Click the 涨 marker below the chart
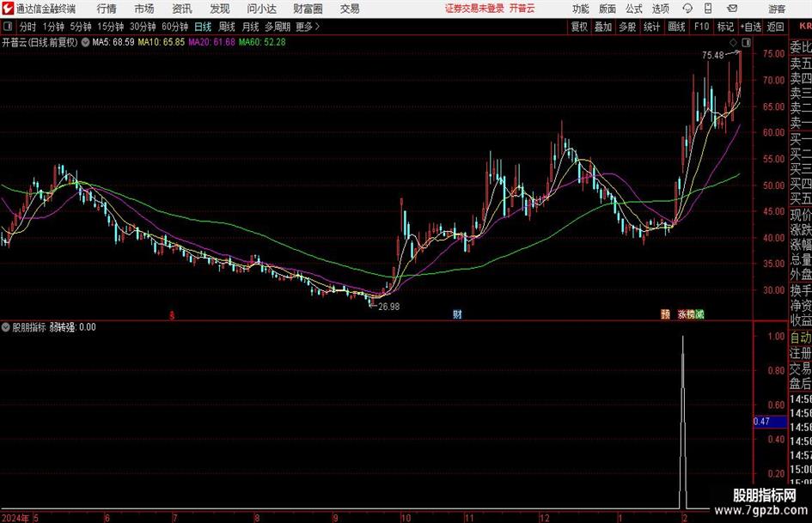 pyautogui.click(x=682, y=314)
